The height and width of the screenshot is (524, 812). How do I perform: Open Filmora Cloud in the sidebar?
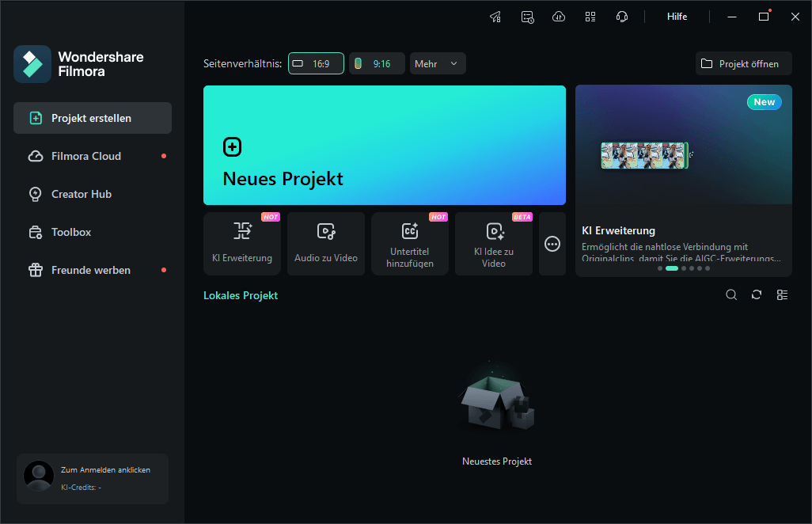tap(86, 156)
